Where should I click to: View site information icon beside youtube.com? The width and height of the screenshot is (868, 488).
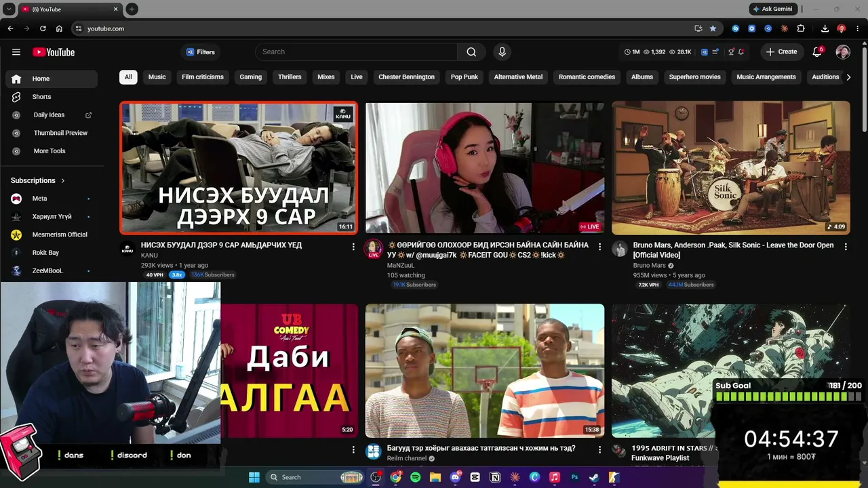79,28
